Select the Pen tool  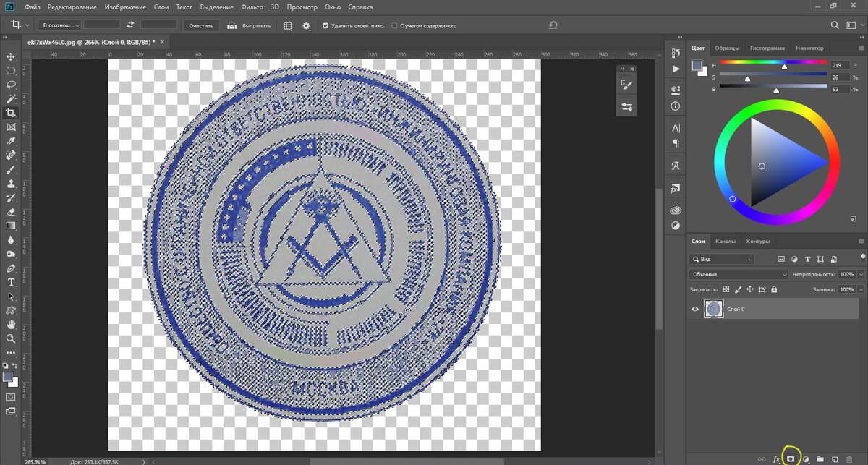coord(11,268)
